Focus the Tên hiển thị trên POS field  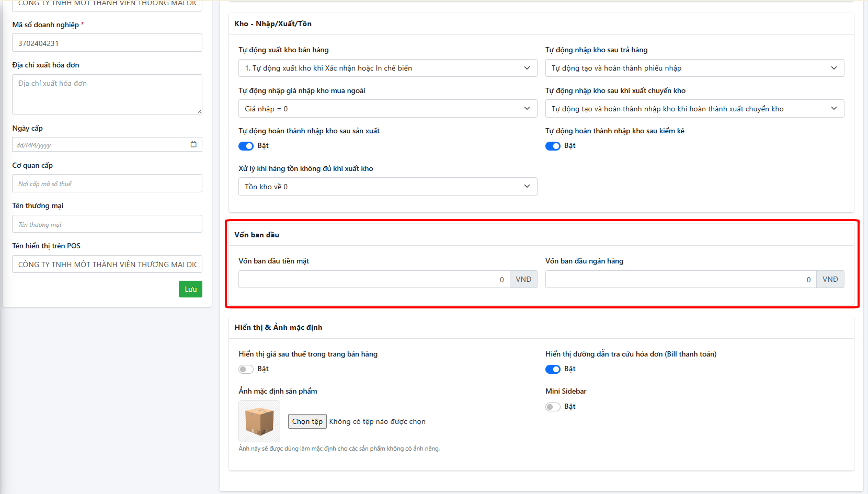click(107, 264)
